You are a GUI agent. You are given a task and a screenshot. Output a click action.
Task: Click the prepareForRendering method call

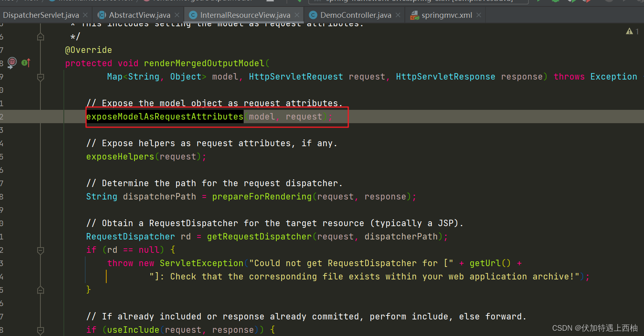[x=262, y=197]
